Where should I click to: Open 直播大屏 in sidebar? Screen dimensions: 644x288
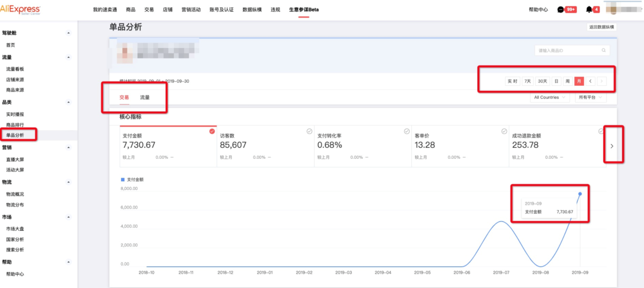[15, 159]
